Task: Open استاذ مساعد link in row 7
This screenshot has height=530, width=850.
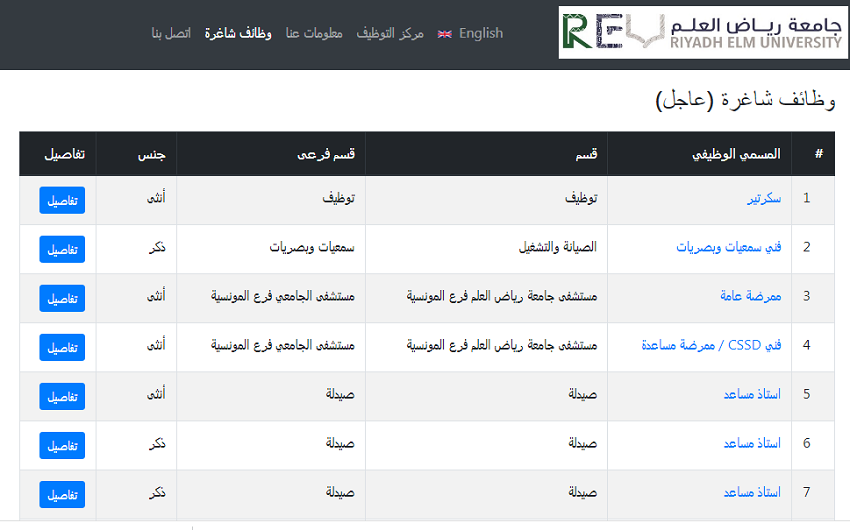Action: pyautogui.click(x=752, y=492)
